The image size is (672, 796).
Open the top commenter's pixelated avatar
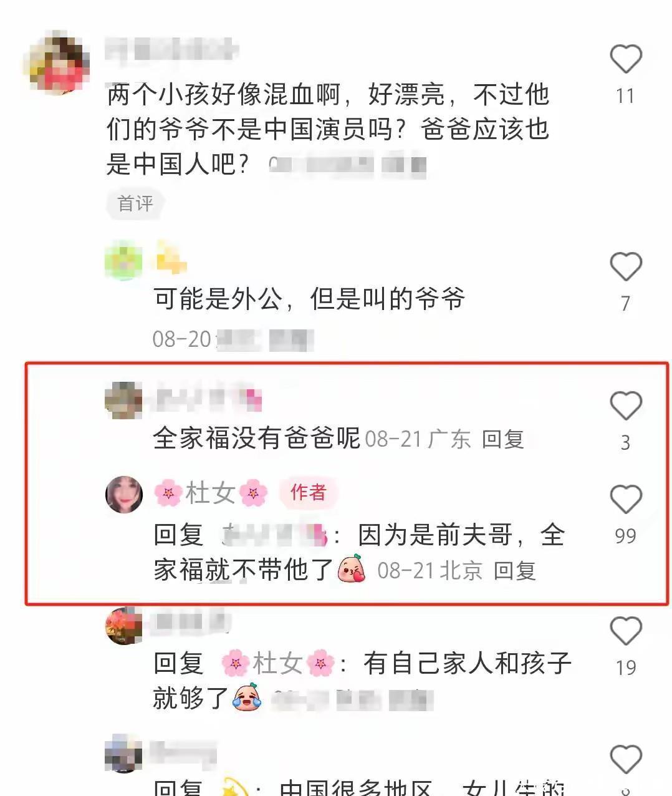57,62
